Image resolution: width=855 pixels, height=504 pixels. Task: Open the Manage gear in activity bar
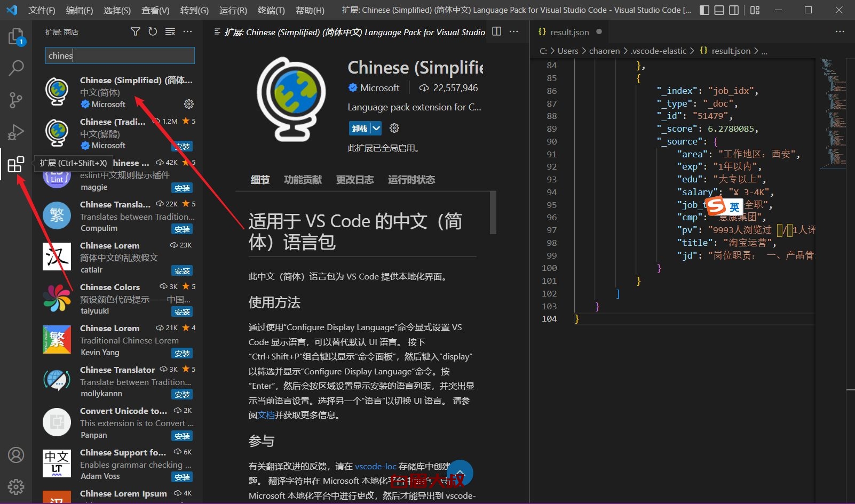pos(16,486)
